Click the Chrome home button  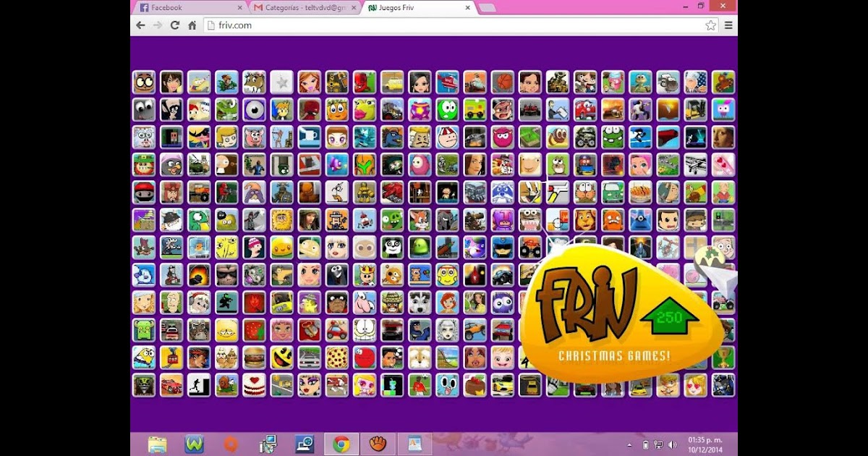(192, 25)
